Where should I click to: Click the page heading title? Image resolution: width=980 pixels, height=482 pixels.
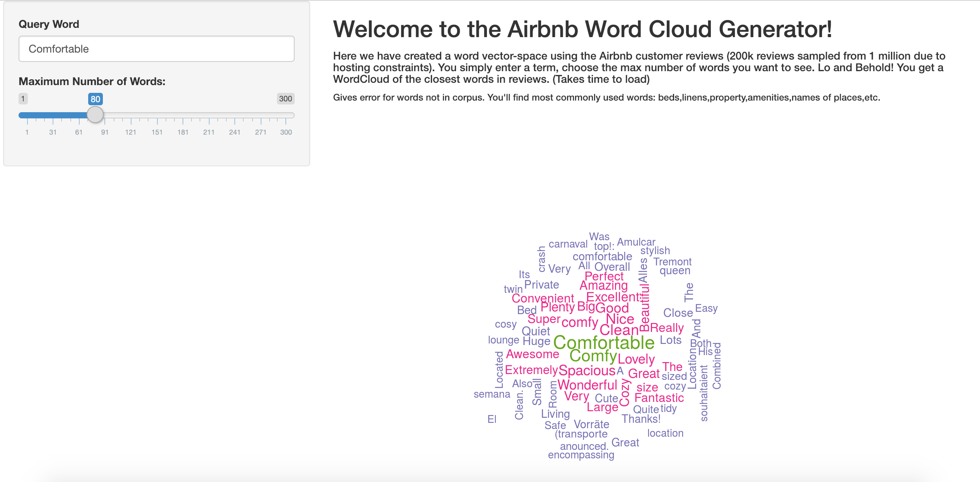[x=582, y=29]
